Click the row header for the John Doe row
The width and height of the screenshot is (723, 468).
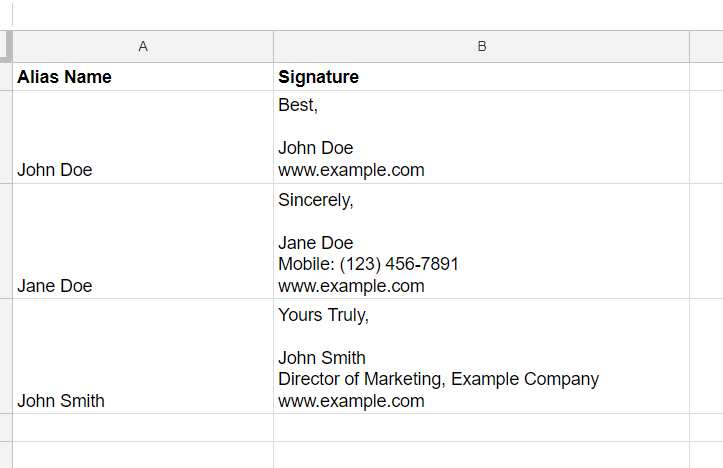tap(6, 137)
